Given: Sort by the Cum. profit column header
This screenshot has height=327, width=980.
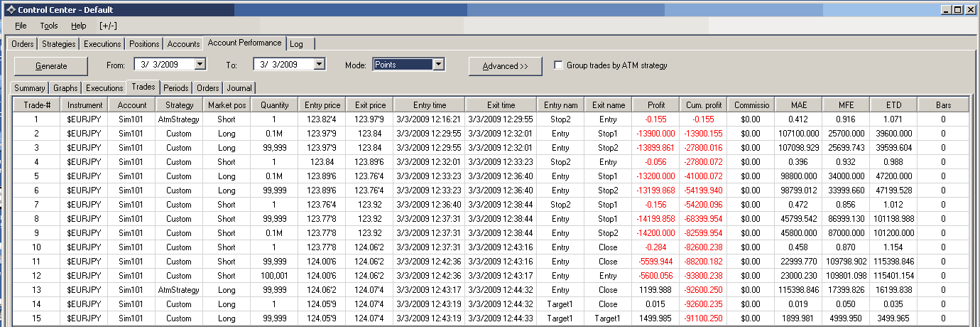Looking at the screenshot, I should tap(703, 105).
